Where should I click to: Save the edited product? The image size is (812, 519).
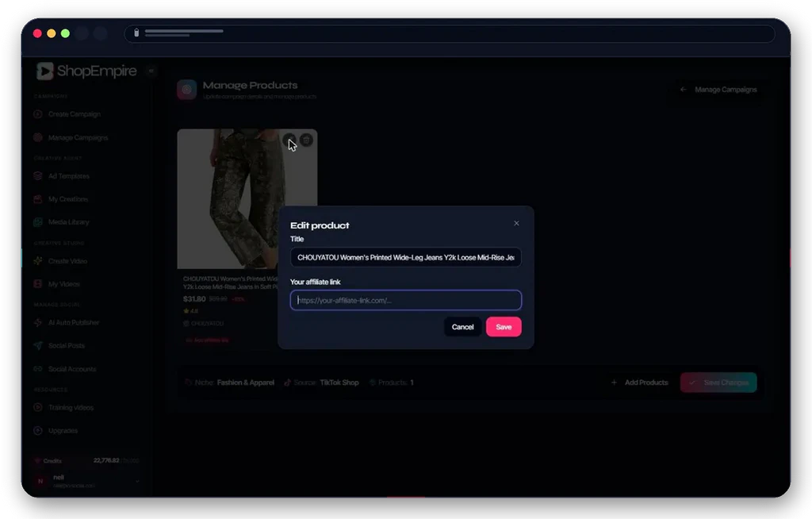[504, 327]
